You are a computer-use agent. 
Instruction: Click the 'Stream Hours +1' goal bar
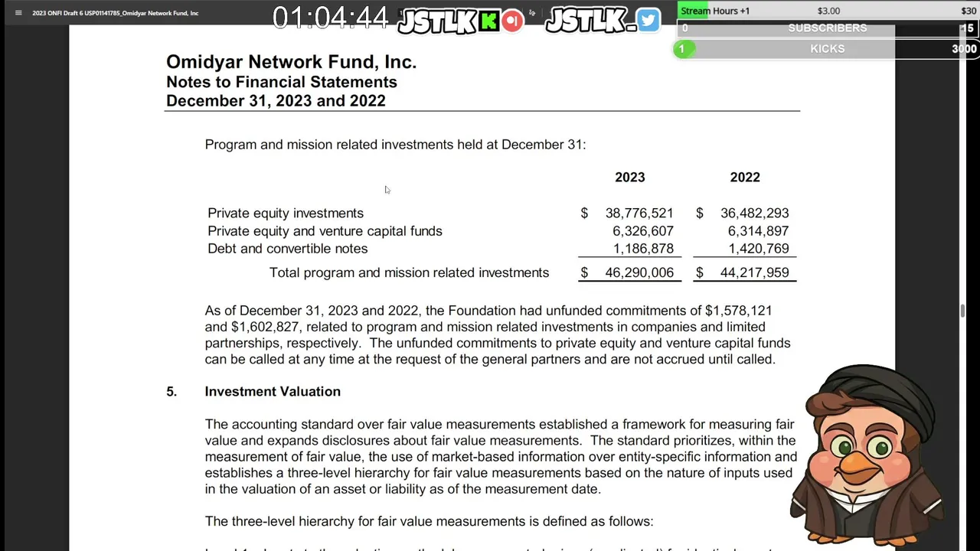(x=828, y=11)
